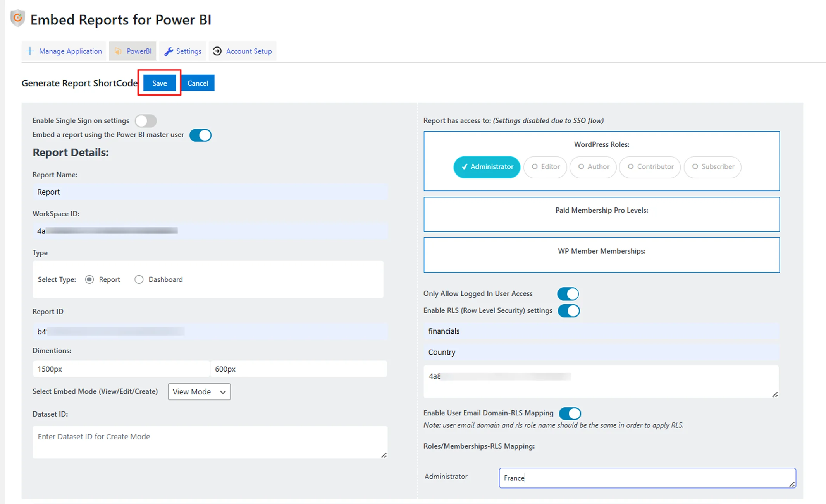The height and width of the screenshot is (504, 826).
Task: Click the Dataset ID textarea resize handle
Action: (384, 455)
